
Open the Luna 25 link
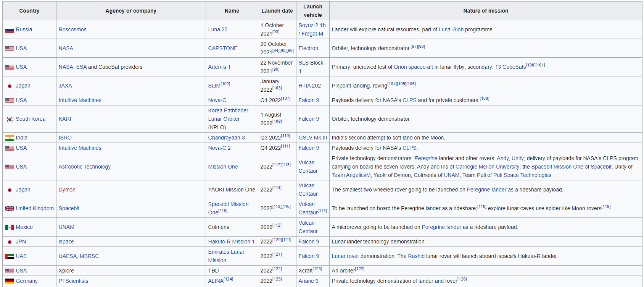click(218, 29)
